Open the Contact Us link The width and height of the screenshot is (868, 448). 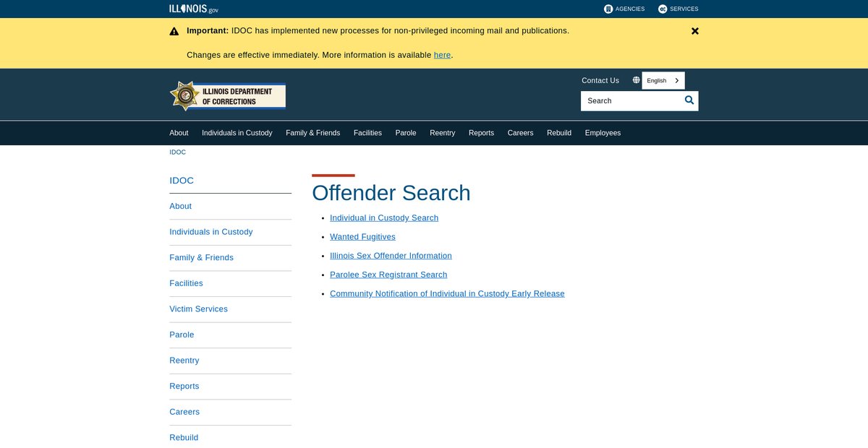pos(600,80)
